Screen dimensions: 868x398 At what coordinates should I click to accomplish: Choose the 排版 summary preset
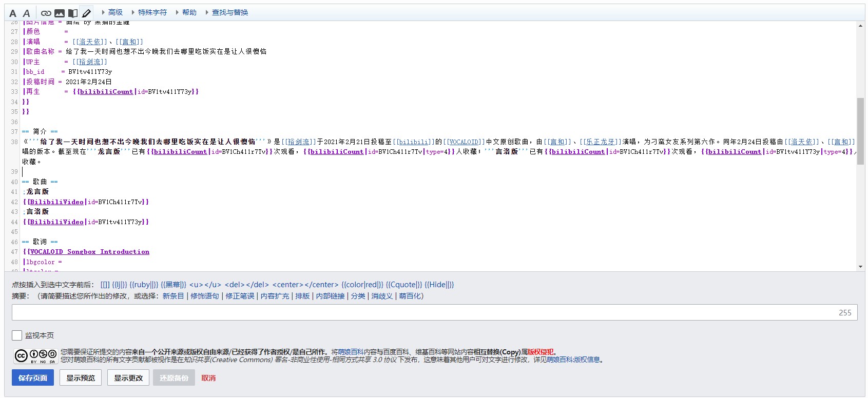point(302,296)
